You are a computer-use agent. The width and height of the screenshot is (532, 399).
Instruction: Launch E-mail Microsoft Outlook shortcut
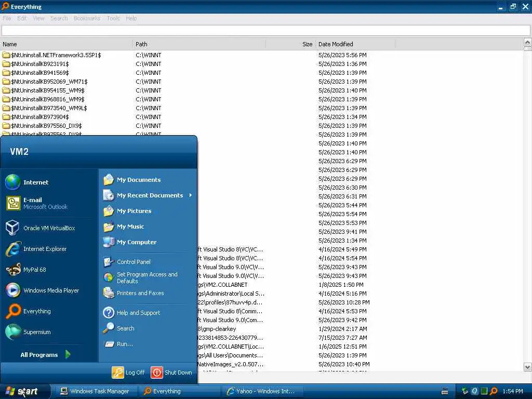37,203
